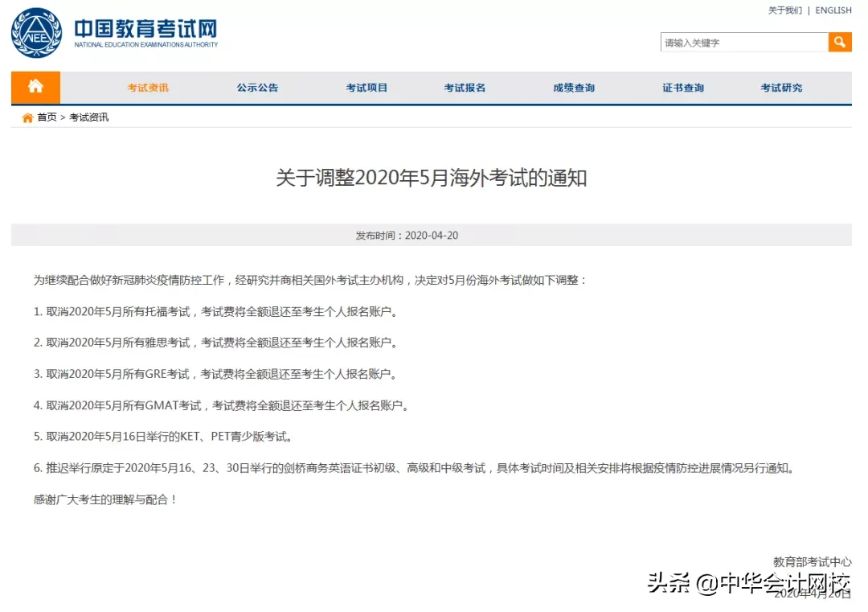Select the search magnifier icon
Screen dimensions: 868x612
point(839,41)
